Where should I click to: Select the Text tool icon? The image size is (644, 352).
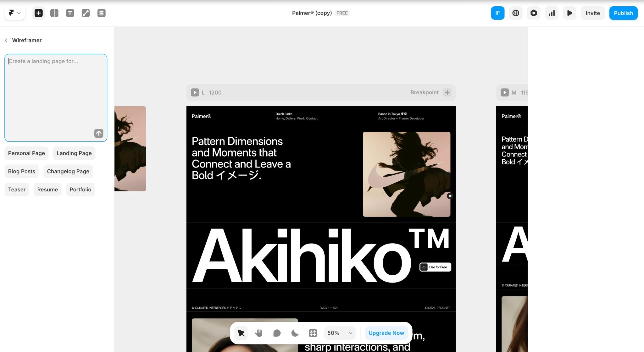click(70, 13)
